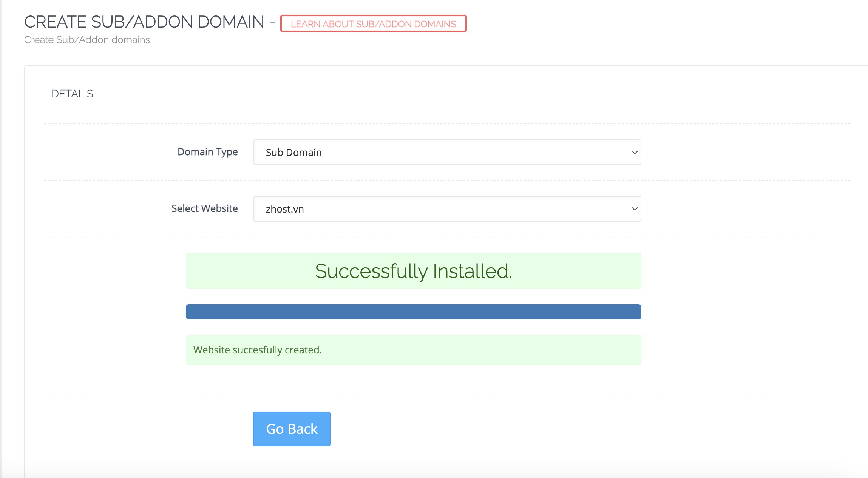Click the Domain Type chevron arrow

click(x=635, y=152)
